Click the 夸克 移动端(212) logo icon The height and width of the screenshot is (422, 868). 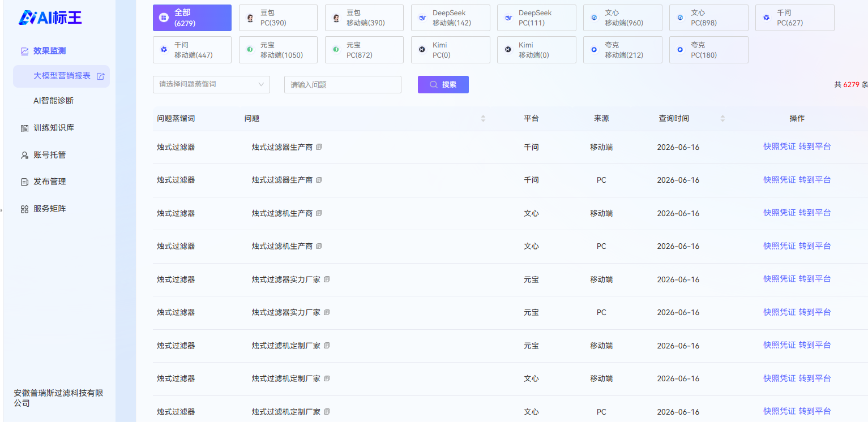[594, 50]
